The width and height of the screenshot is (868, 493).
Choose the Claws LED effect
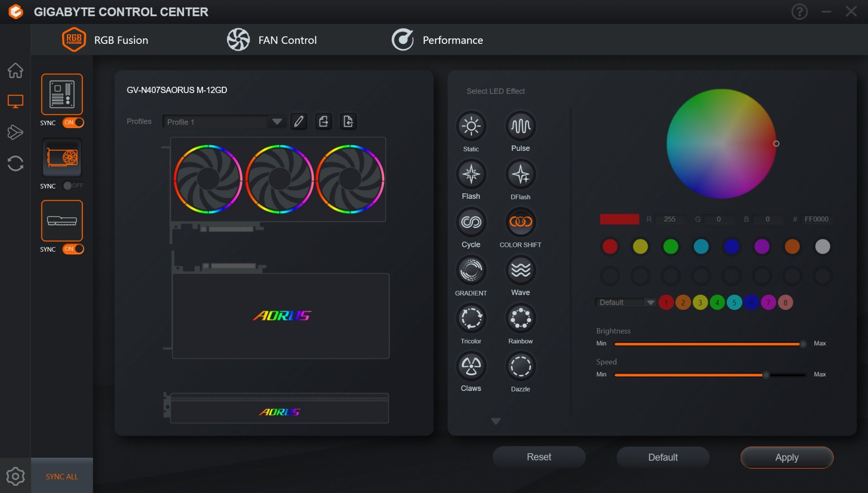(x=471, y=366)
